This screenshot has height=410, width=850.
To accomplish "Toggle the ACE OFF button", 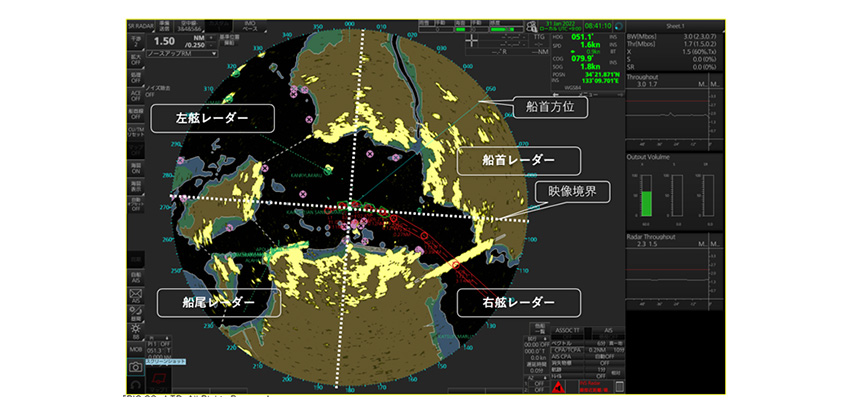I will [x=136, y=95].
